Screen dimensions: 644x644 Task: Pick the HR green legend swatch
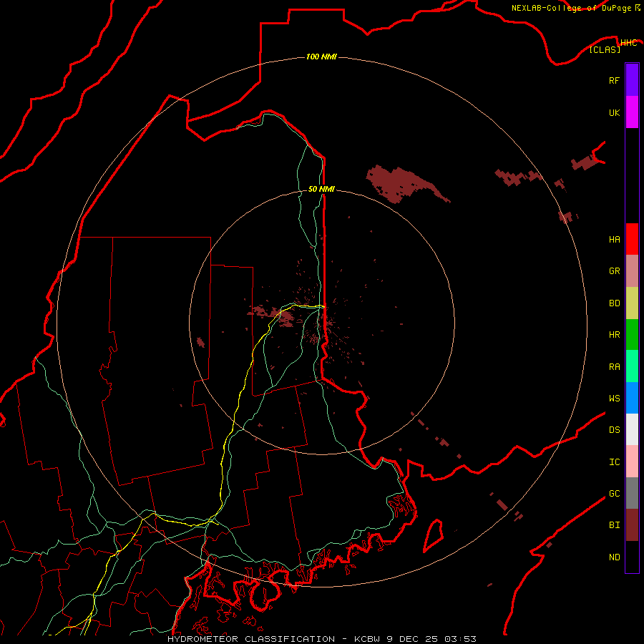pyautogui.click(x=632, y=335)
